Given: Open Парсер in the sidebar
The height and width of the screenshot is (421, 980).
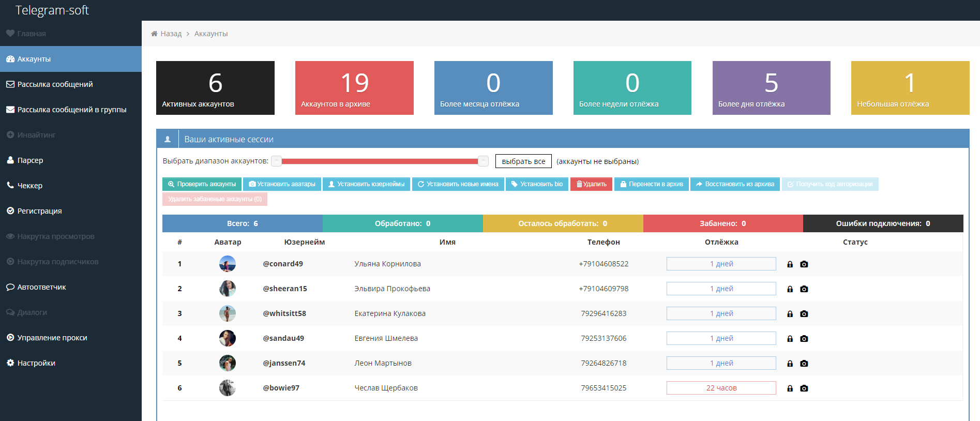Looking at the screenshot, I should coord(30,160).
